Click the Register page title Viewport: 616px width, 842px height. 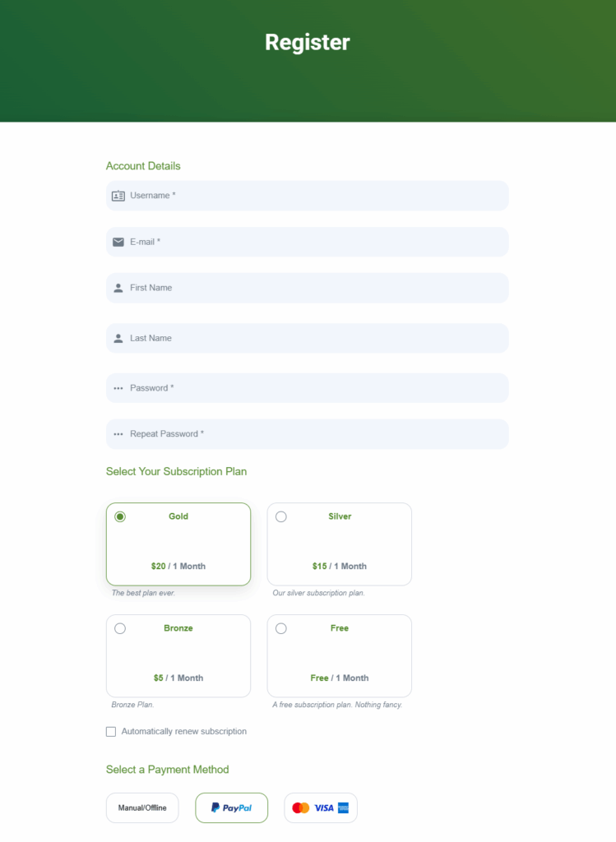coord(308,43)
